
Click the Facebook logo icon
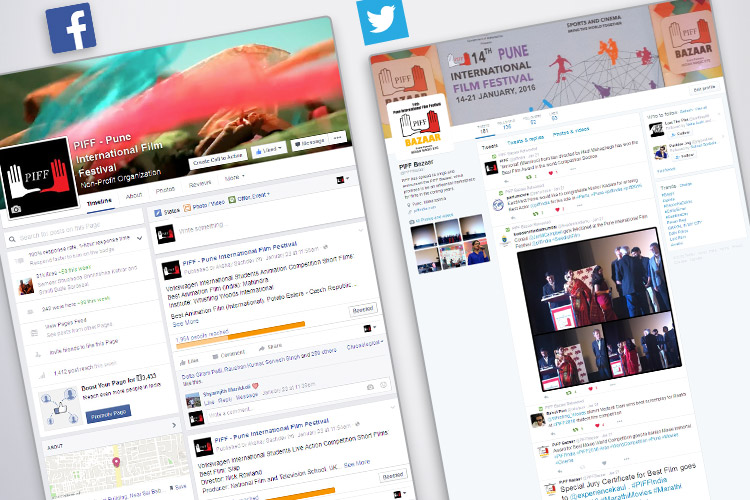tap(71, 28)
